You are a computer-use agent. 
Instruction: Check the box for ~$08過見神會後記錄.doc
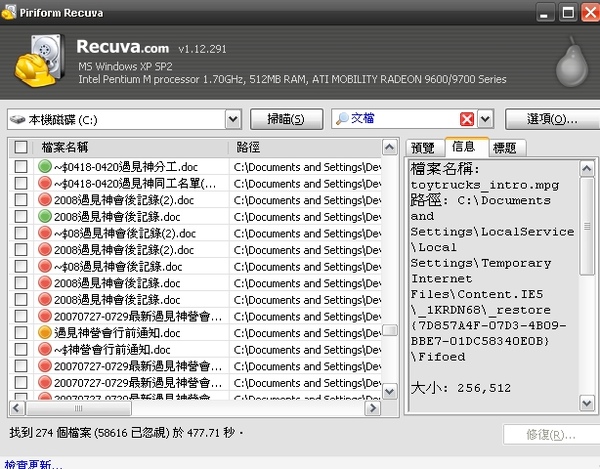(x=21, y=266)
